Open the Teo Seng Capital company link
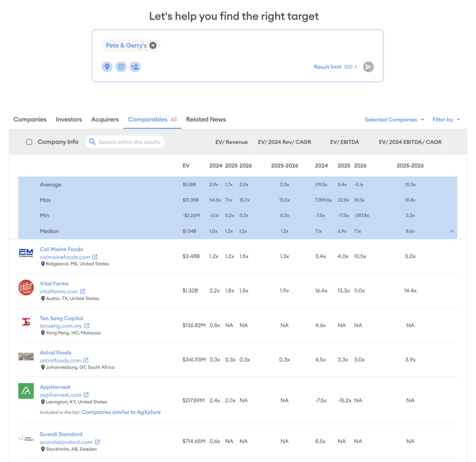476x462 pixels. click(x=61, y=318)
